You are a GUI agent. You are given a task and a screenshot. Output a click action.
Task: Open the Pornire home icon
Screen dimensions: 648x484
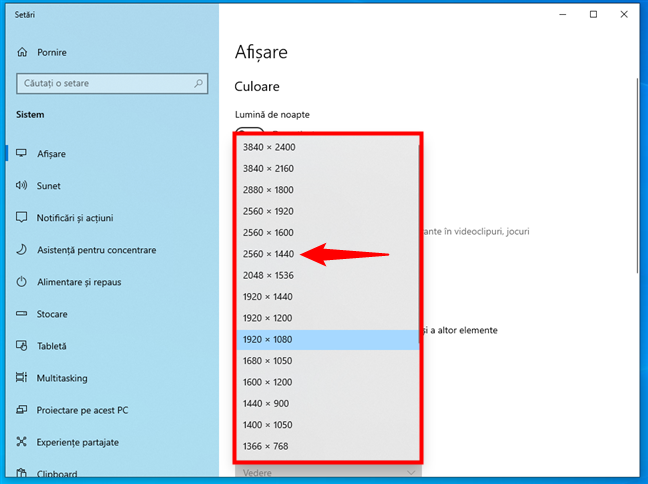22,52
